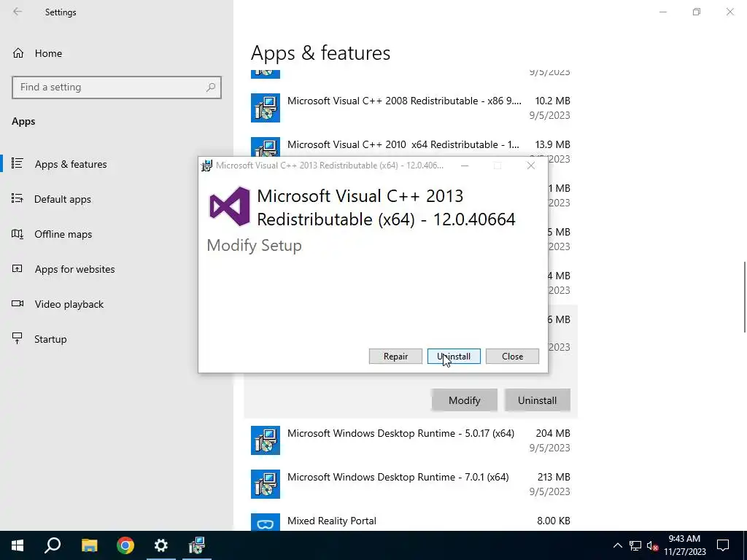747x560 pixels.
Task: Click the Video playback camera icon
Action: pyautogui.click(x=18, y=303)
